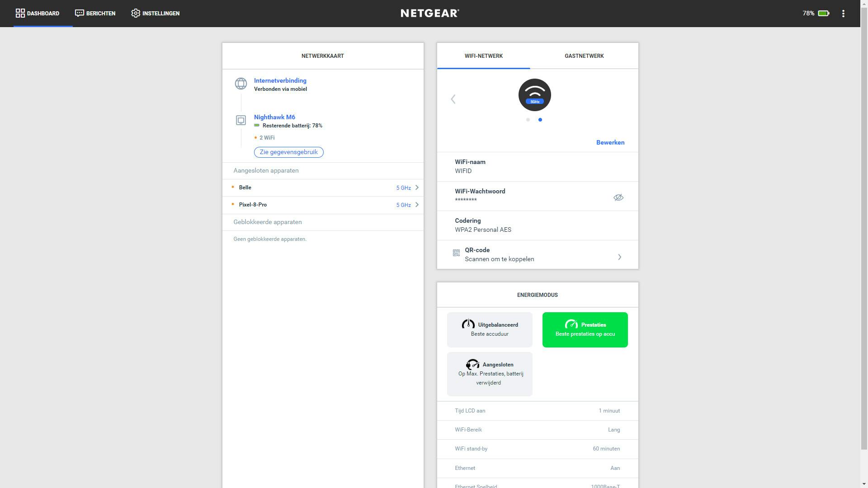Click the globe icon next to Internetverbinding
The width and height of the screenshot is (868, 488).
[x=241, y=84]
